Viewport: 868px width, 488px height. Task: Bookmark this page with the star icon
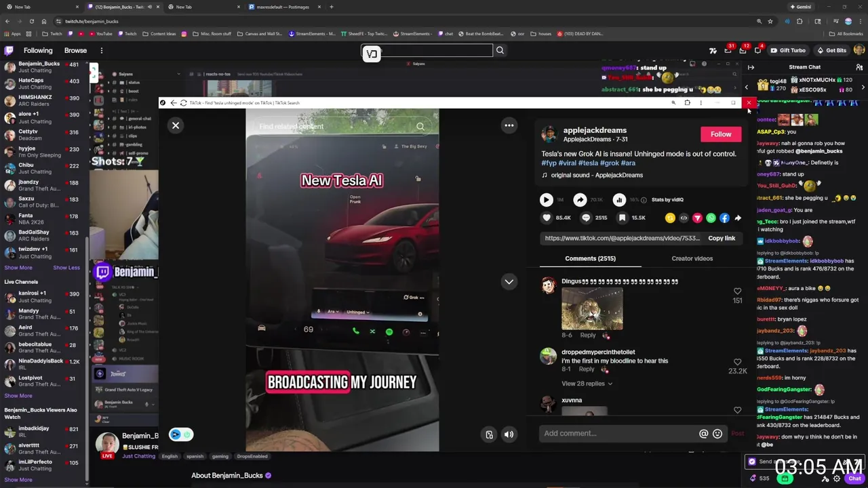point(770,21)
